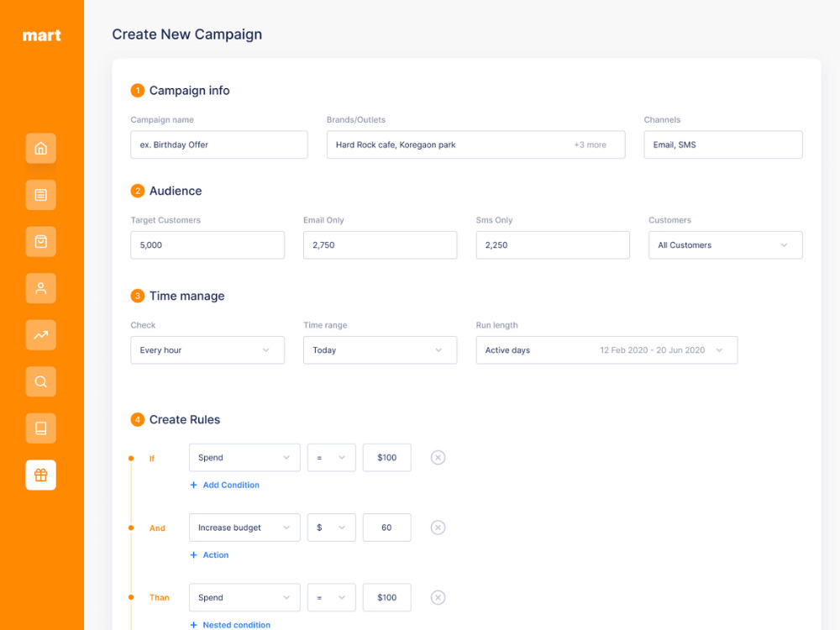
Task: Click Nested condition link
Action: pos(236,625)
